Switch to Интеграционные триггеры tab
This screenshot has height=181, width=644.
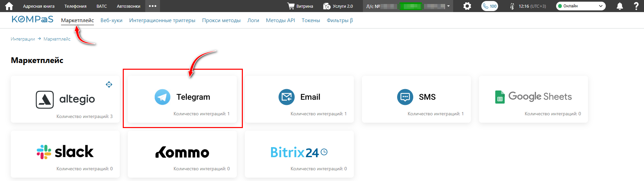tap(162, 20)
